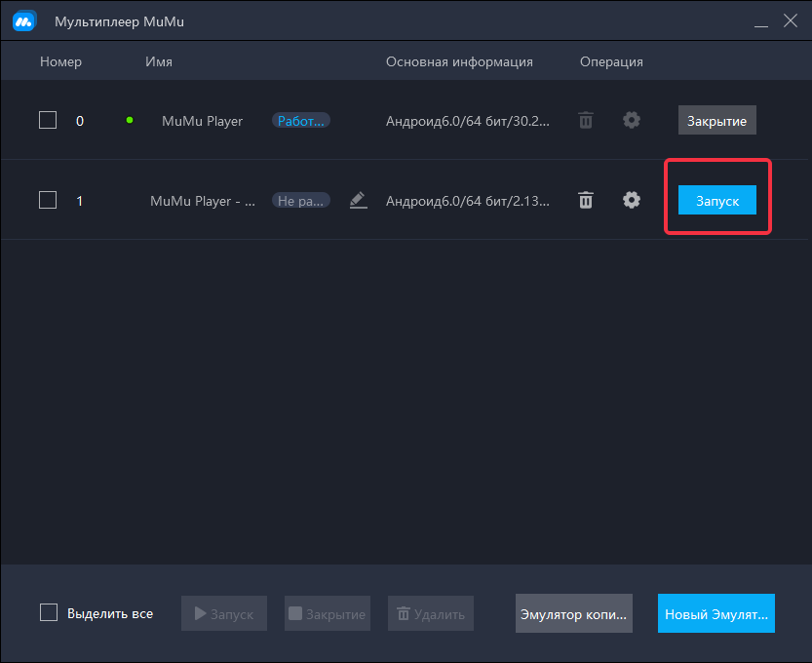This screenshot has width=812, height=663.
Task: Select the 'MuMu Player - ...' name in row 1
Action: 203,201
